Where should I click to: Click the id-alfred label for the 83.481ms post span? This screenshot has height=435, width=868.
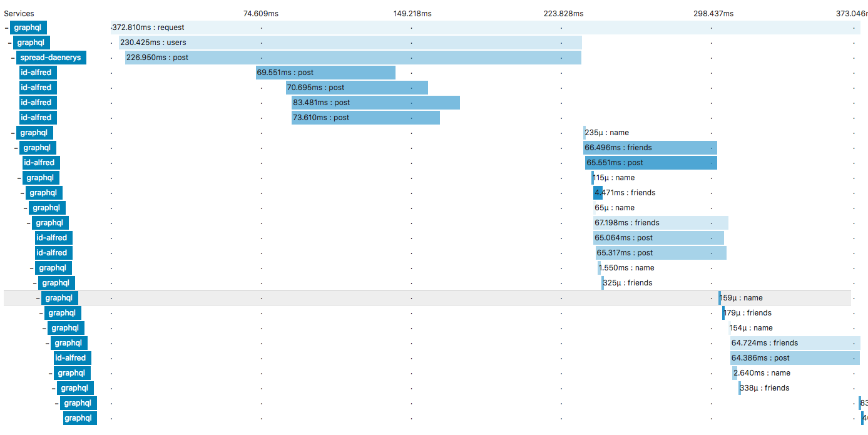[38, 103]
